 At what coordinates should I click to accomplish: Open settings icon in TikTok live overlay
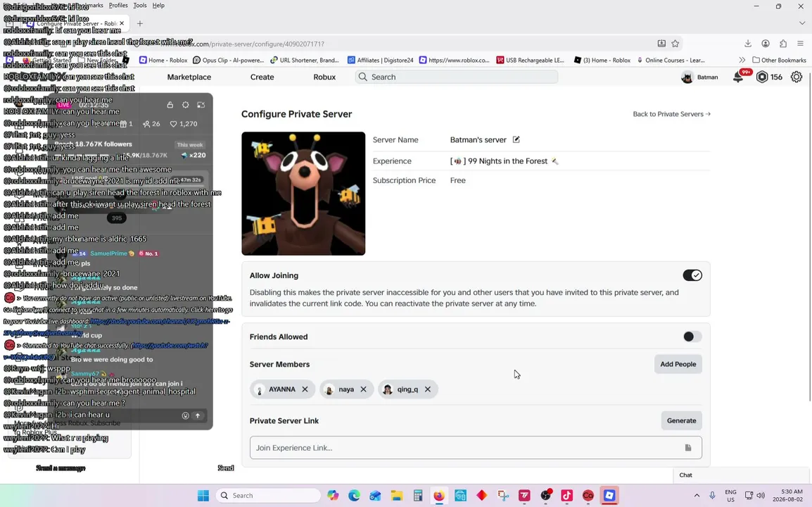[185, 105]
